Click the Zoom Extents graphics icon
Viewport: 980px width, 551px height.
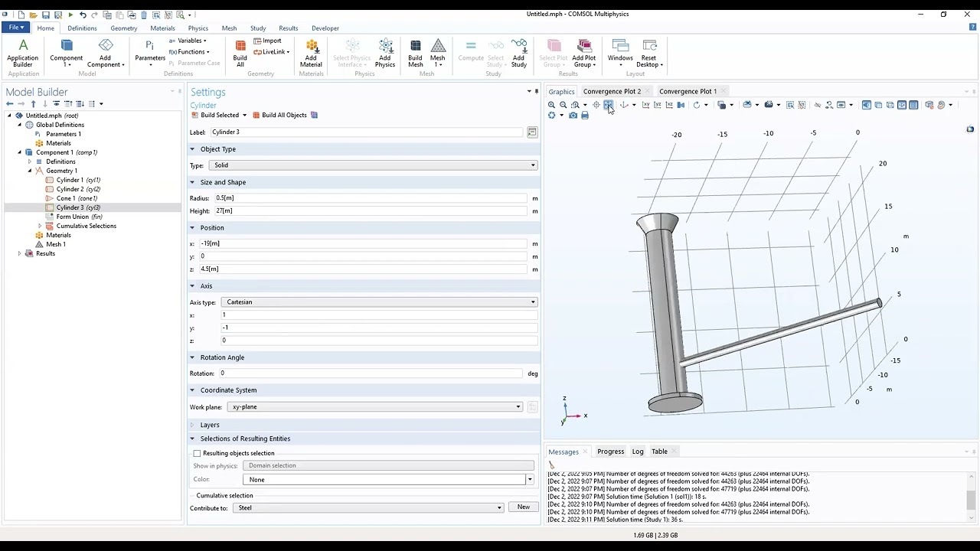(x=608, y=105)
